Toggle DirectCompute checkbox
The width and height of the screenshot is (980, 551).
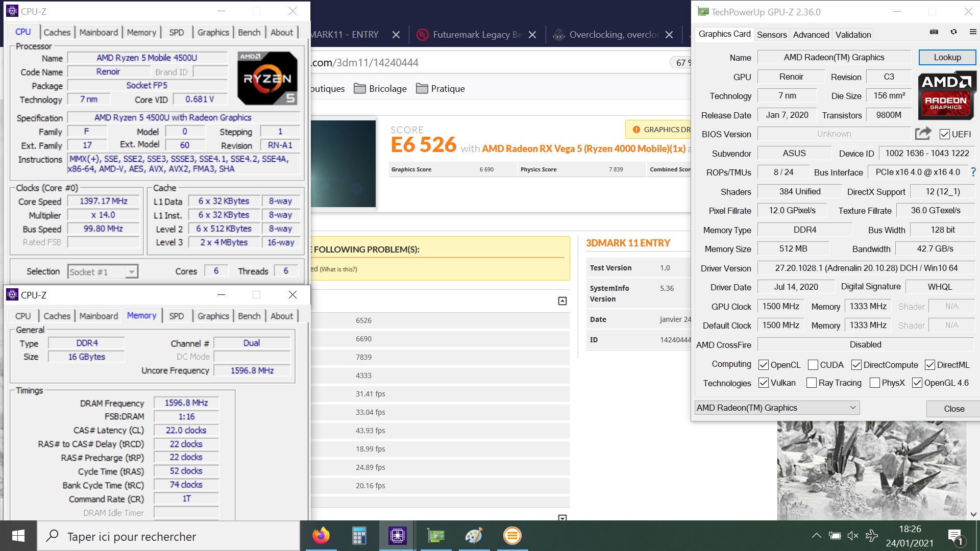coord(856,365)
